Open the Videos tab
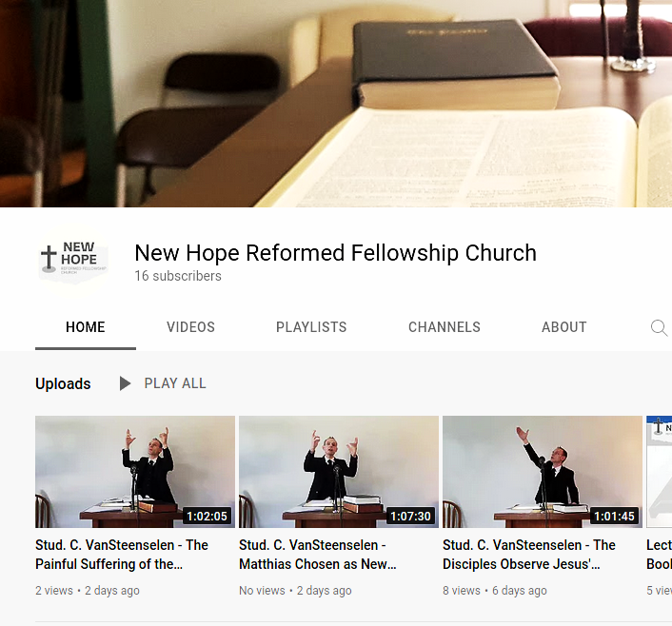The image size is (672, 626). (x=190, y=327)
